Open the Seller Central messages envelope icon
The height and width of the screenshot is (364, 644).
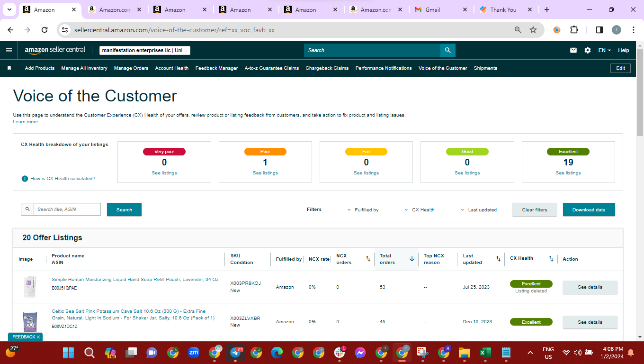(x=573, y=50)
